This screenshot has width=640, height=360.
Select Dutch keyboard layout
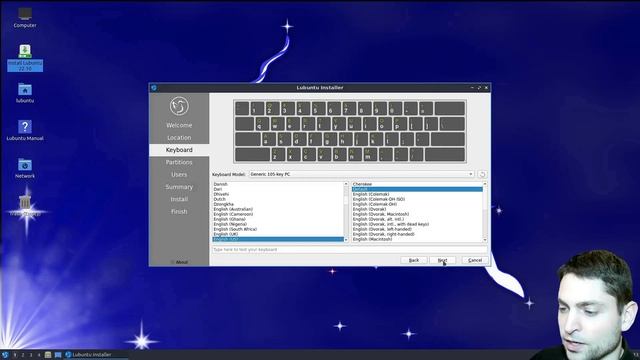[220, 199]
